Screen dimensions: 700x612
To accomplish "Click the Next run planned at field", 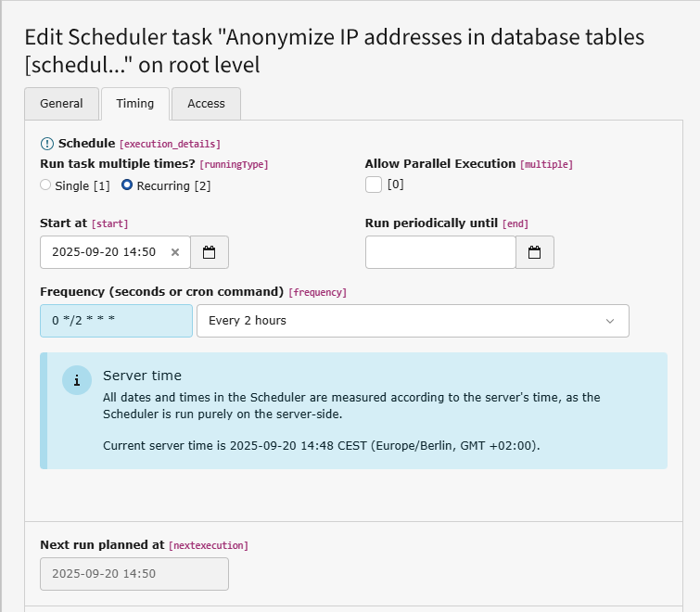I will pyautogui.click(x=134, y=574).
